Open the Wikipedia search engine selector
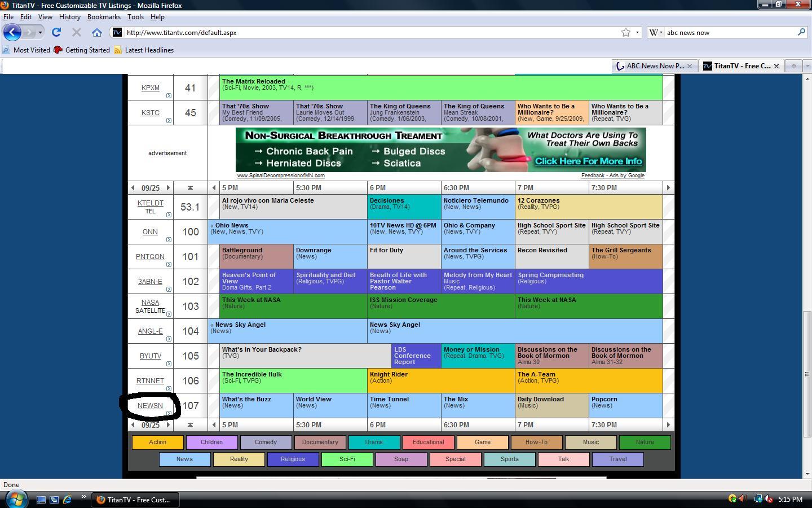Viewport: 812px width, 508px height. coord(656,32)
